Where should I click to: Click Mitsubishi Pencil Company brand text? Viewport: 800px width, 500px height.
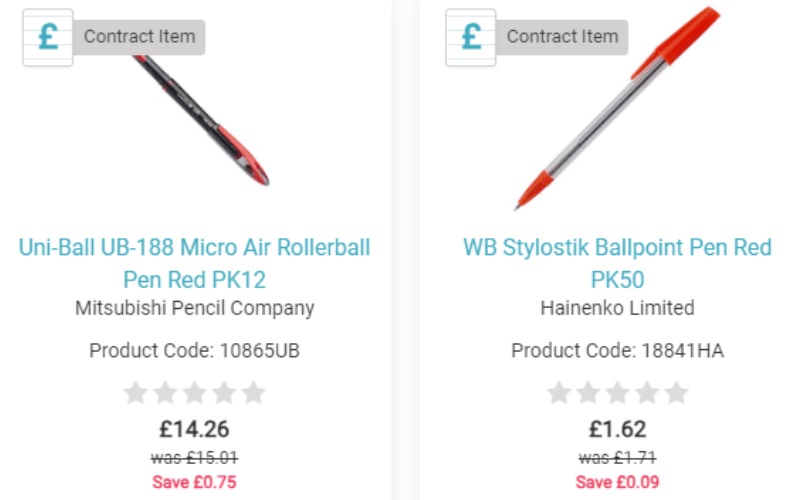click(x=194, y=308)
